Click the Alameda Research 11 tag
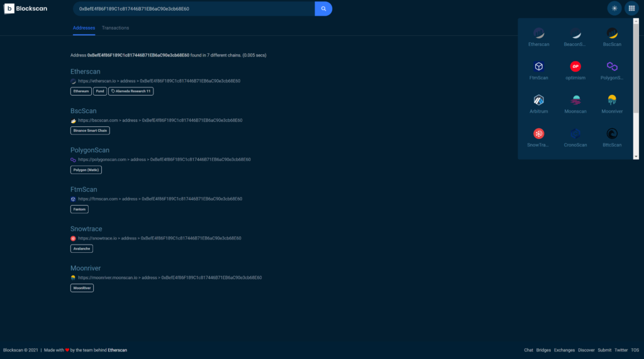The width and height of the screenshot is (644, 359). [x=131, y=91]
